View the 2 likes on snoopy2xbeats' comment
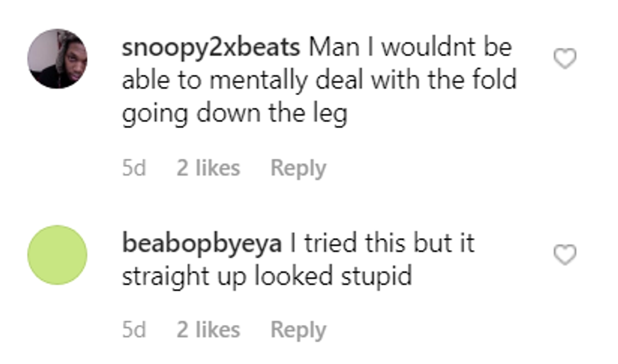This screenshot has width=618, height=364. point(208,168)
